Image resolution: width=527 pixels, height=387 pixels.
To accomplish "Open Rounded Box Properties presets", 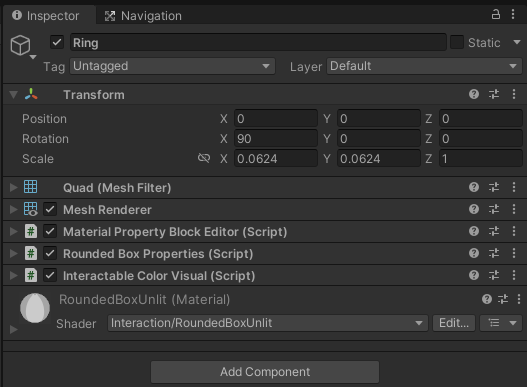I will pos(494,253).
